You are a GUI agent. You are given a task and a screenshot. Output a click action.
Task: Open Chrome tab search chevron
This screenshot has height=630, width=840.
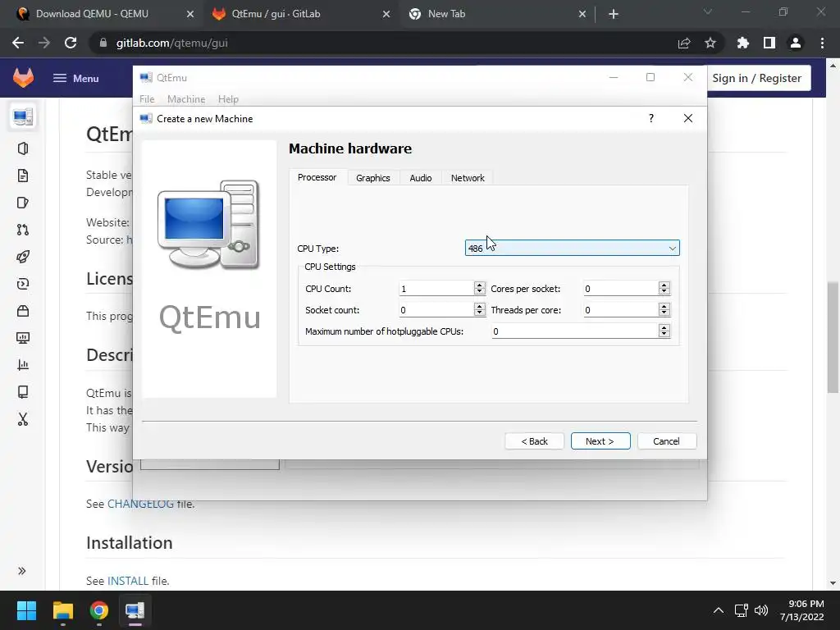point(708,11)
